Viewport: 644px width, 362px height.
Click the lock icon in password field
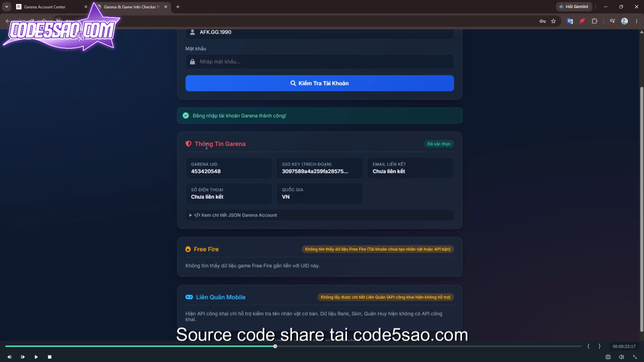coord(192,62)
